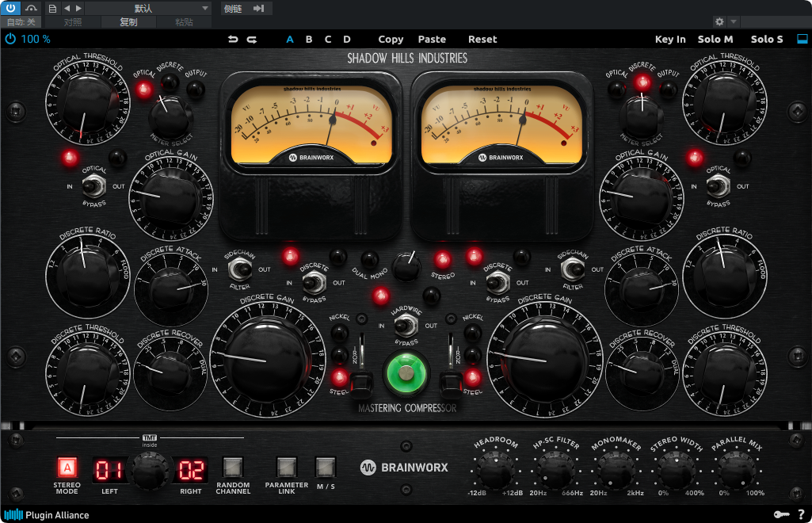This screenshot has width=812, height=523.
Task: Activate Solo M
Action: 715,40
